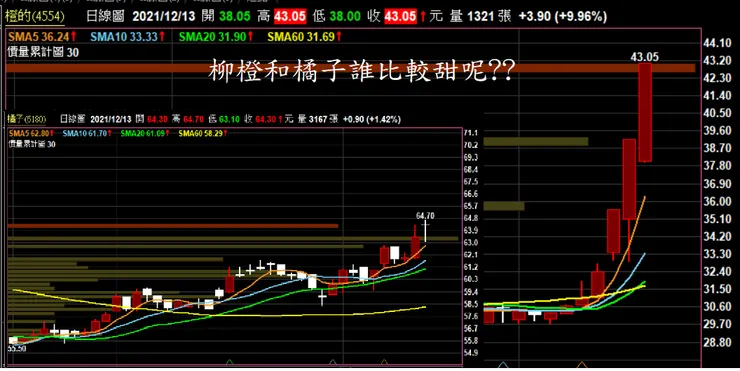Click the 44.10 tick on the right price axis
Viewport: 740px width, 371px height.
tap(717, 43)
